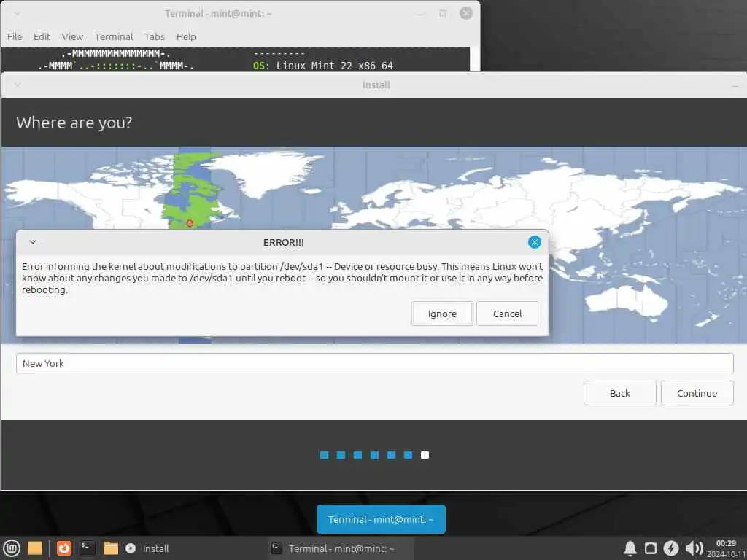
Task: Click the Terminal window preview tooltip
Action: pos(381,519)
